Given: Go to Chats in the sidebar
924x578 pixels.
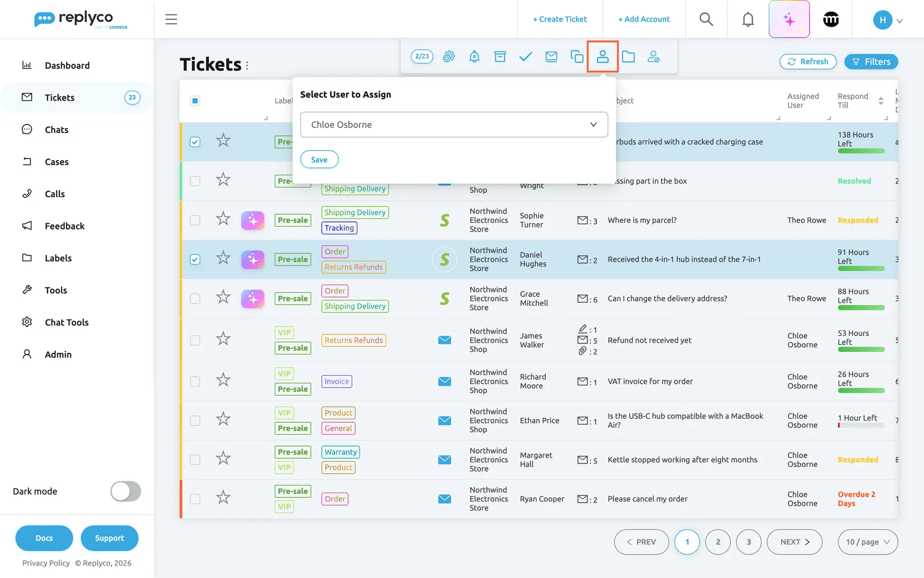Looking at the screenshot, I should pos(56,129).
